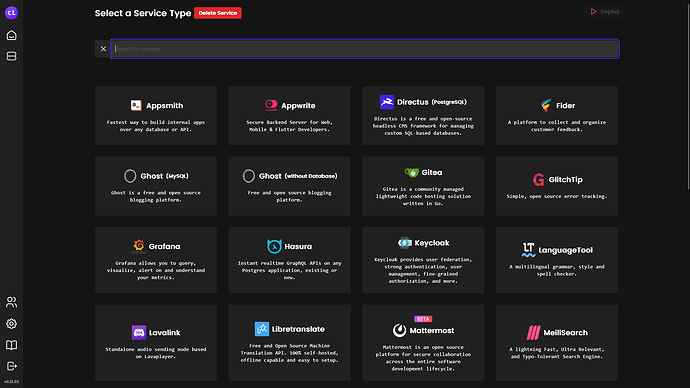The image size is (690, 388).
Task: Select the Libretranslate service title
Action: click(x=298, y=329)
